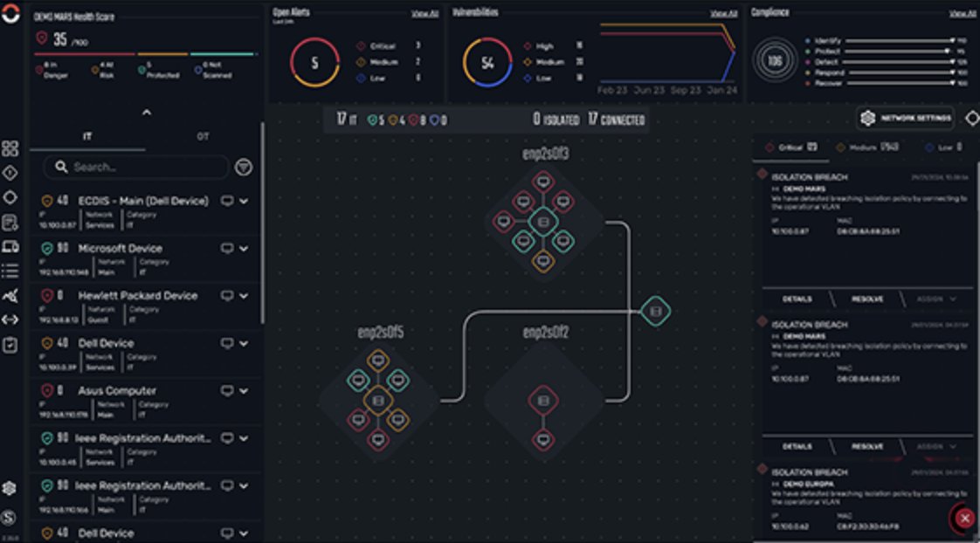Click the Vulnerabilities donut chart showing 54

click(x=487, y=62)
